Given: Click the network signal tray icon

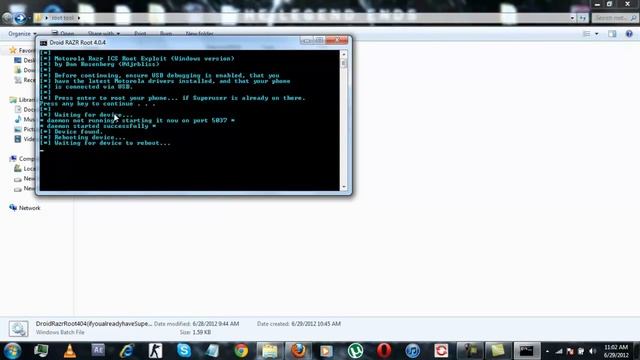Looking at the screenshot, I should tap(559, 351).
